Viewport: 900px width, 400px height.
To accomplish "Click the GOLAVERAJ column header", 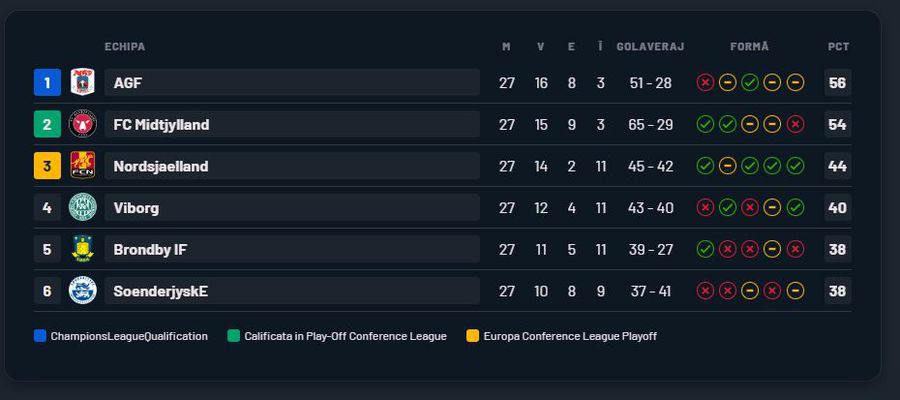I will (x=650, y=47).
